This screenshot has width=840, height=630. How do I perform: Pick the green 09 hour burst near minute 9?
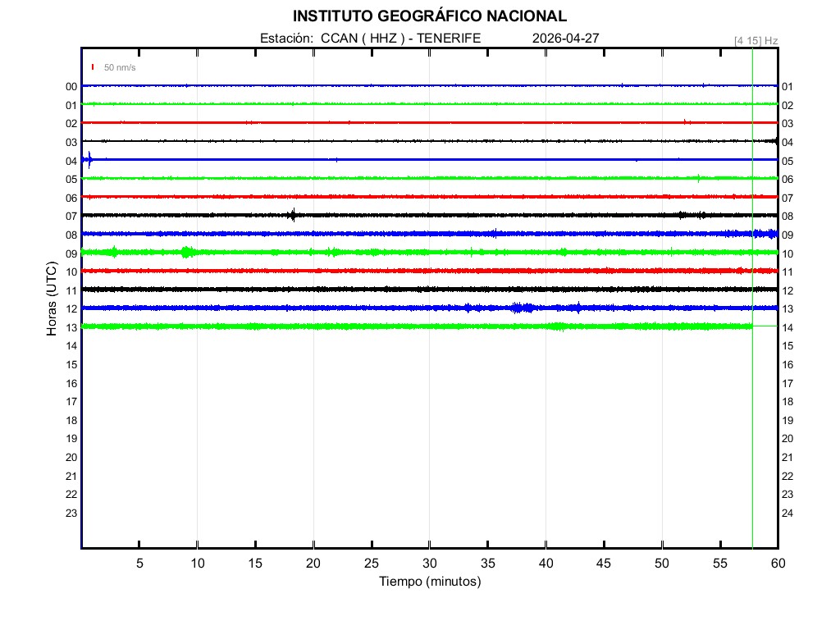(188, 252)
